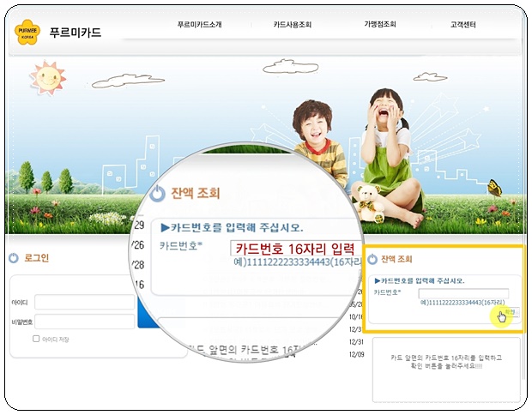Click the ▶카드번호를 입력해 주십시오 label in right panel
Screen dimensions: 532x415
(420, 280)
